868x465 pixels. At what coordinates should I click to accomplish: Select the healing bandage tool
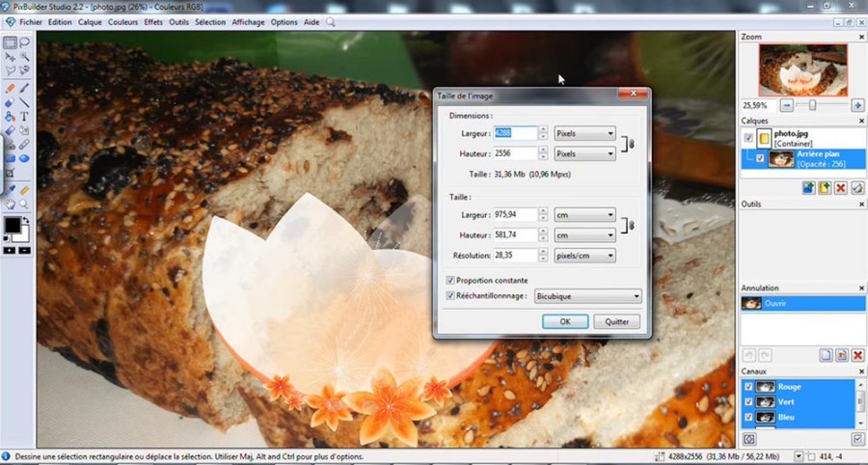click(x=24, y=145)
